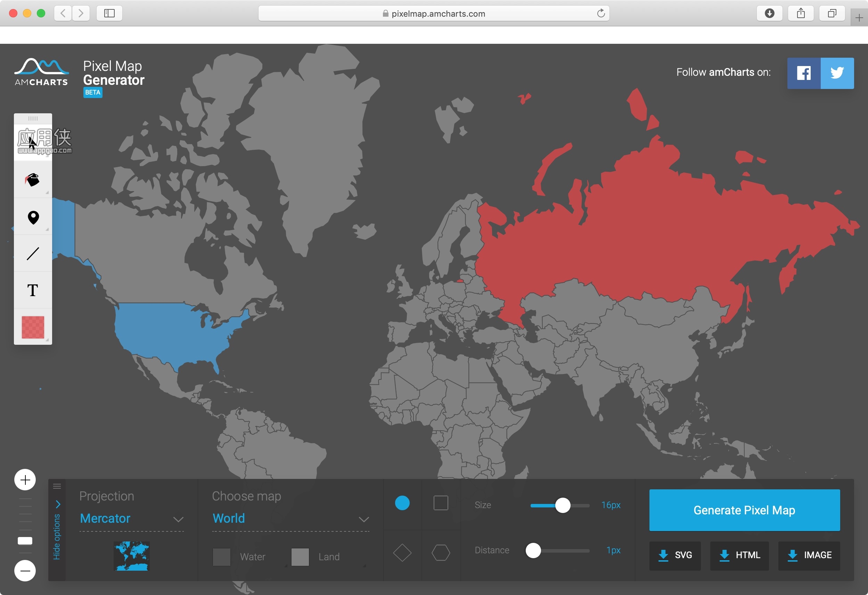This screenshot has width=868, height=595.
Task: Open Safari downloads button
Action: [x=769, y=14]
